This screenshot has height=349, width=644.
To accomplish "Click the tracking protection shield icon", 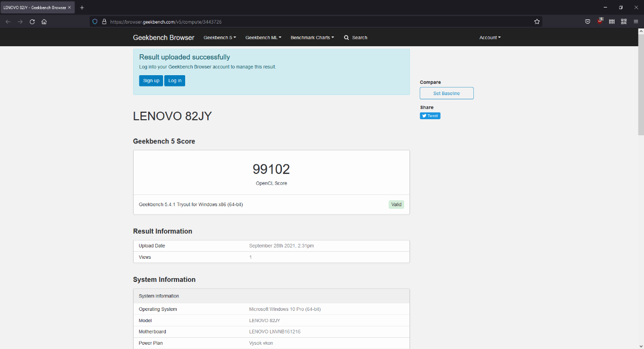I will [x=95, y=21].
